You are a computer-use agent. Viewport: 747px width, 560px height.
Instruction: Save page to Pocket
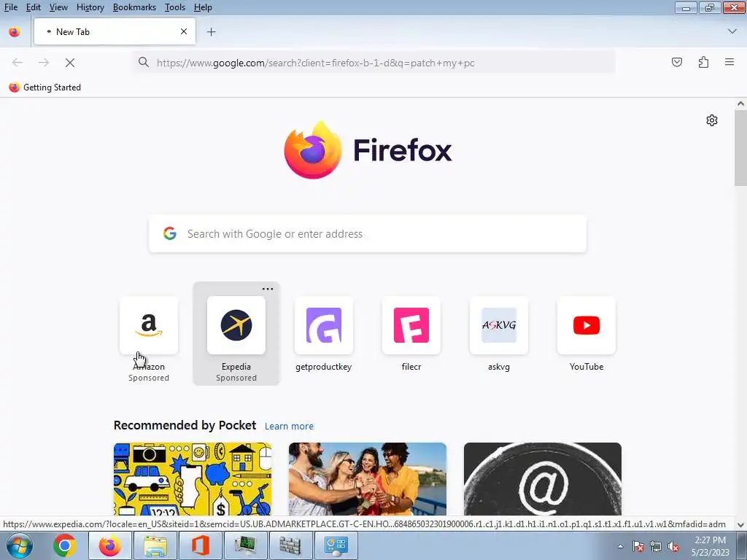click(677, 62)
